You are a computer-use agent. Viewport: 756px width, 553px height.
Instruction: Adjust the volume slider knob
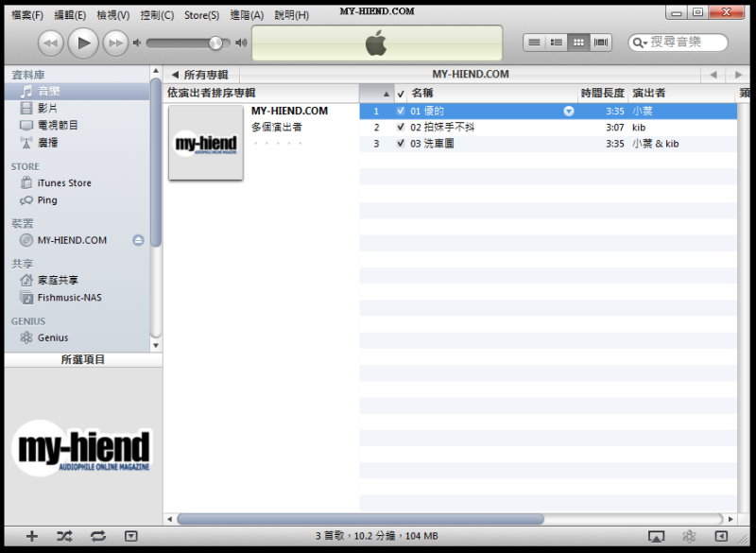pos(215,43)
